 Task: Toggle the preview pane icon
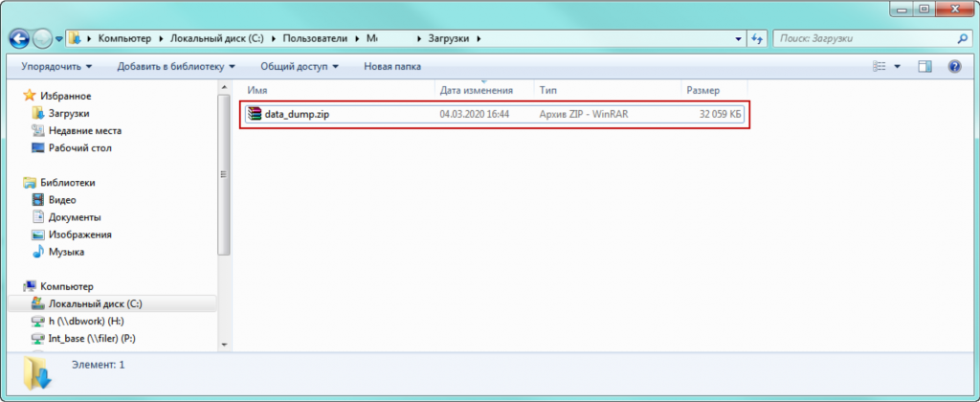[x=925, y=67]
